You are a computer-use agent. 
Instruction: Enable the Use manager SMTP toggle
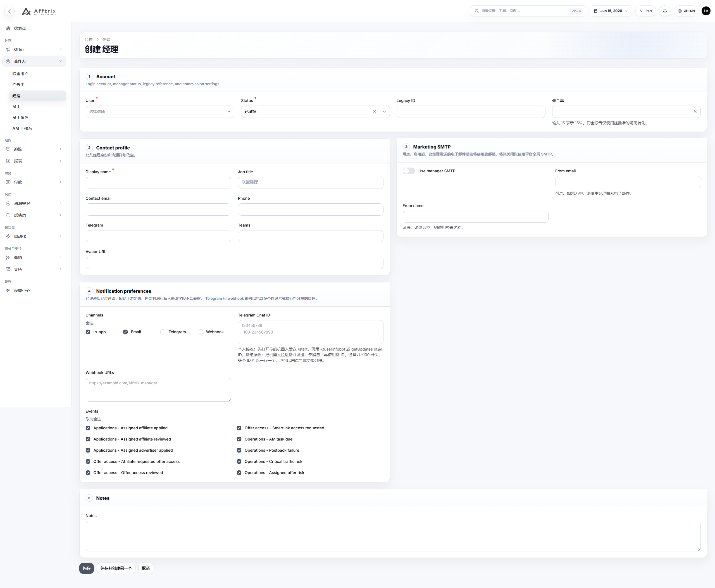pos(409,171)
